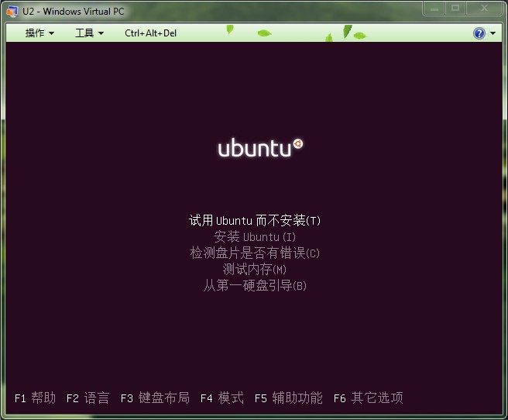This screenshot has width=508, height=420.
Task: Select 从第一硬盘引导(B) option
Action: [x=255, y=285]
